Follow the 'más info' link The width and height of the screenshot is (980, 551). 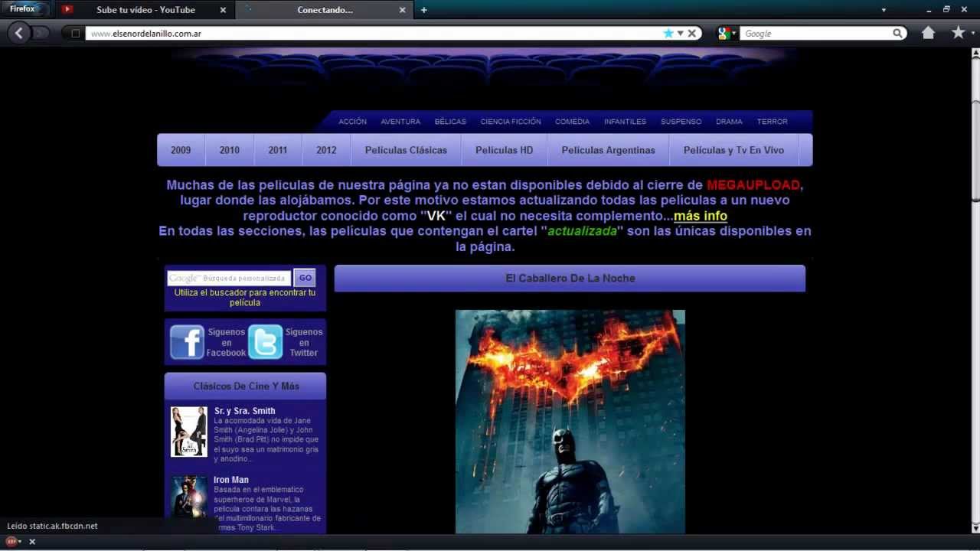point(701,216)
